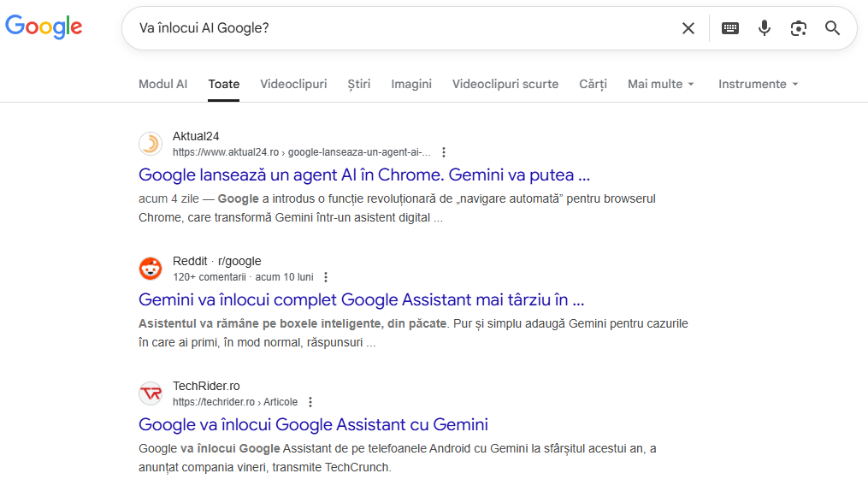The height and width of the screenshot is (503, 868).
Task: Open the Modul AI tab
Action: click(162, 84)
